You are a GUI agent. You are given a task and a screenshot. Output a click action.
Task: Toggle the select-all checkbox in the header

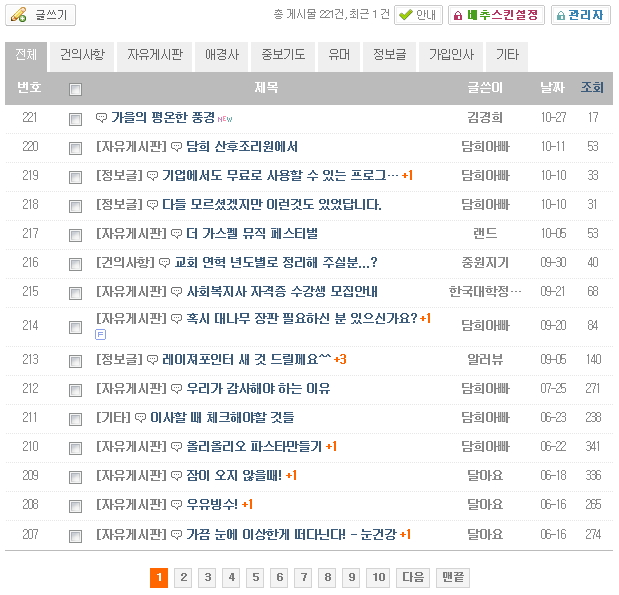point(75,89)
